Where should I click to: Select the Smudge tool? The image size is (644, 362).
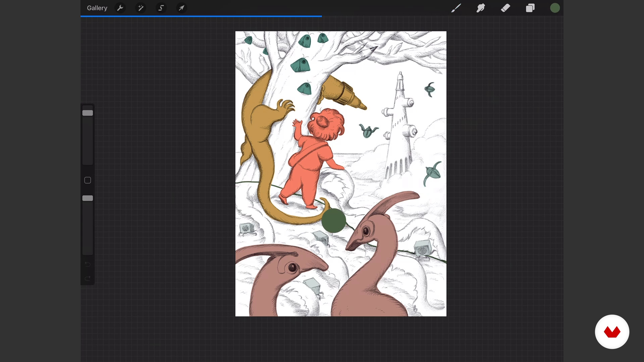481,8
